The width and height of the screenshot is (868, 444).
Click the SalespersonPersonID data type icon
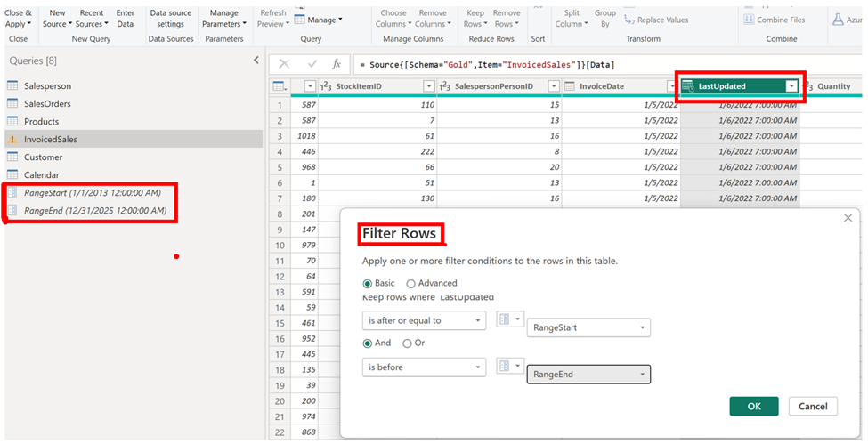coord(444,86)
